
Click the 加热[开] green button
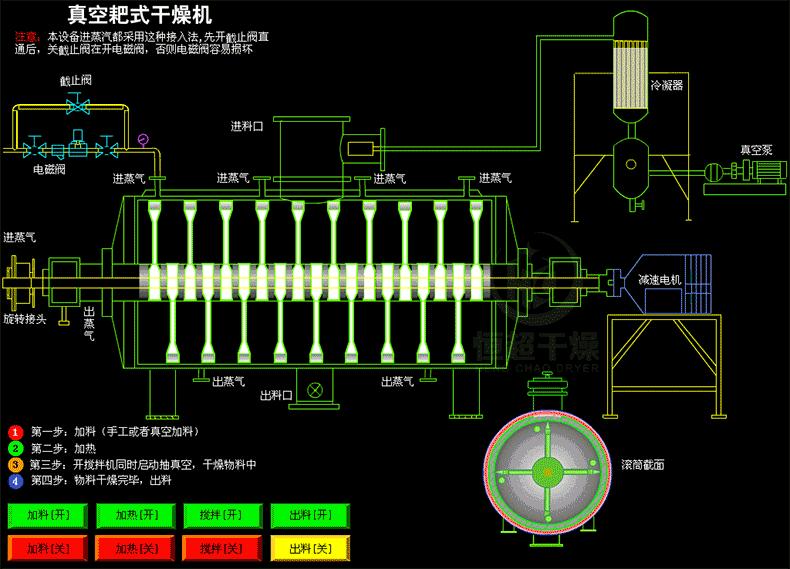click(x=136, y=515)
